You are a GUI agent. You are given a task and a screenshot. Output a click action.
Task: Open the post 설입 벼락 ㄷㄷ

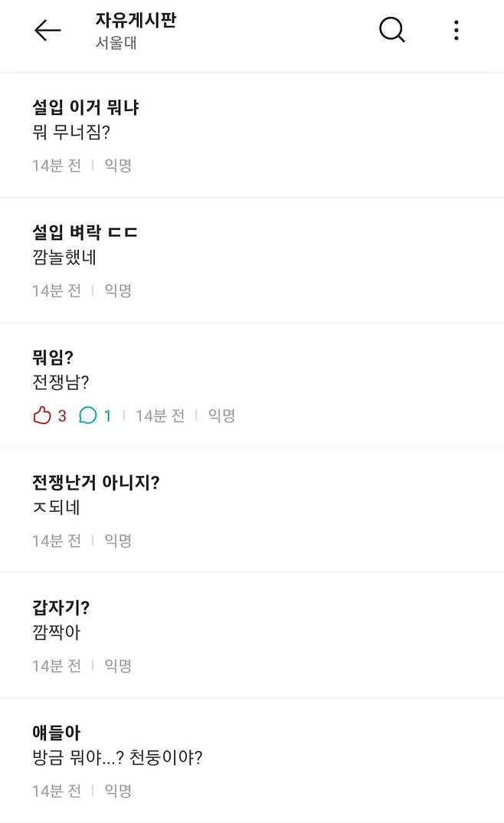(x=88, y=232)
